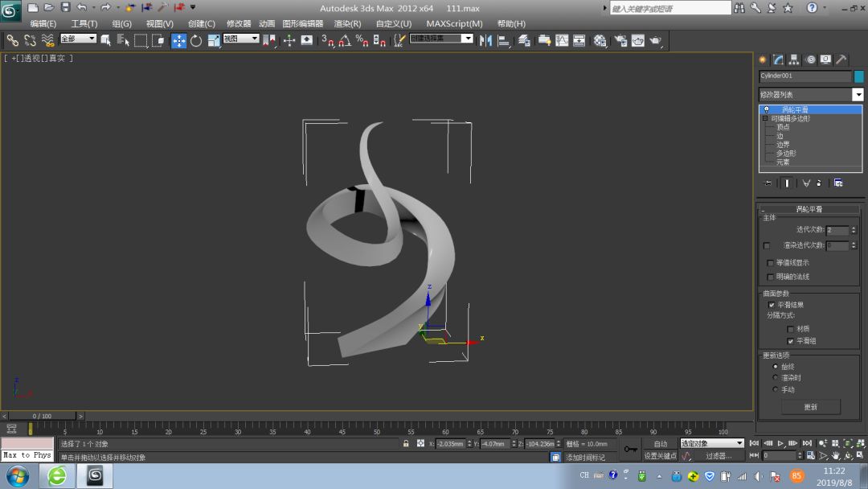Switch to the Create panel star icon

click(763, 60)
